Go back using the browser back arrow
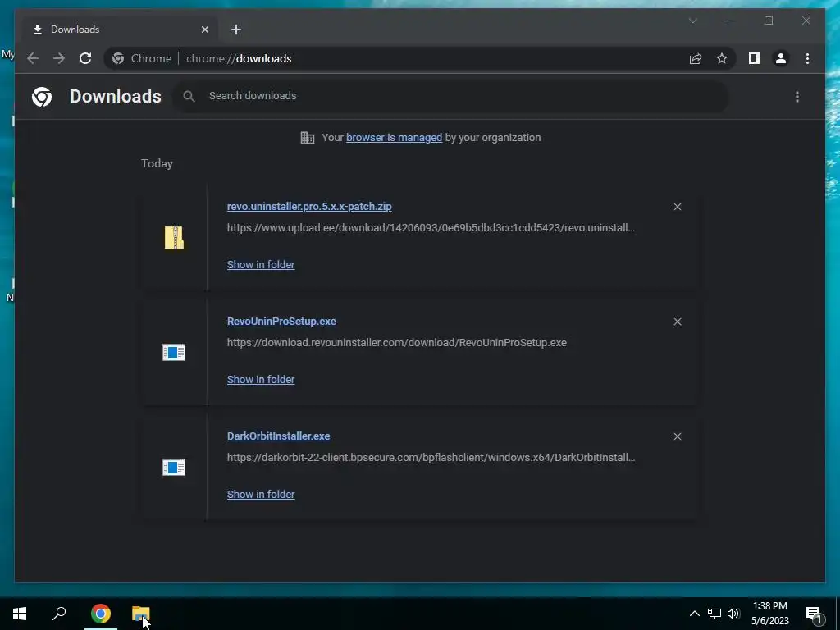Screen dimensions: 840x630 [x=33, y=58]
